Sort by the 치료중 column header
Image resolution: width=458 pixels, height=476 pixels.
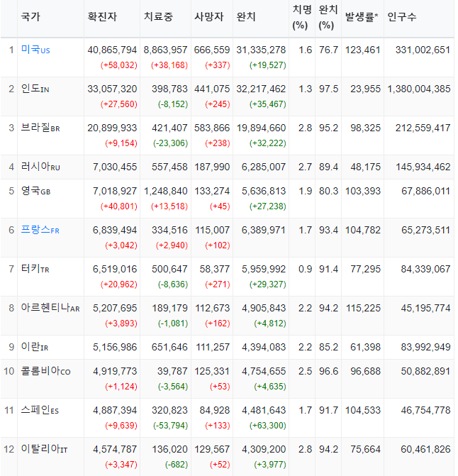[x=158, y=17]
